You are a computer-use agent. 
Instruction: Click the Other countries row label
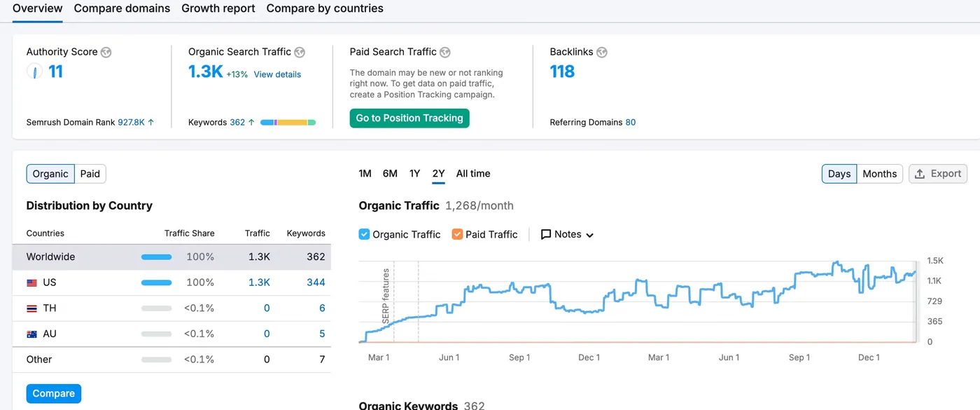pyautogui.click(x=39, y=360)
